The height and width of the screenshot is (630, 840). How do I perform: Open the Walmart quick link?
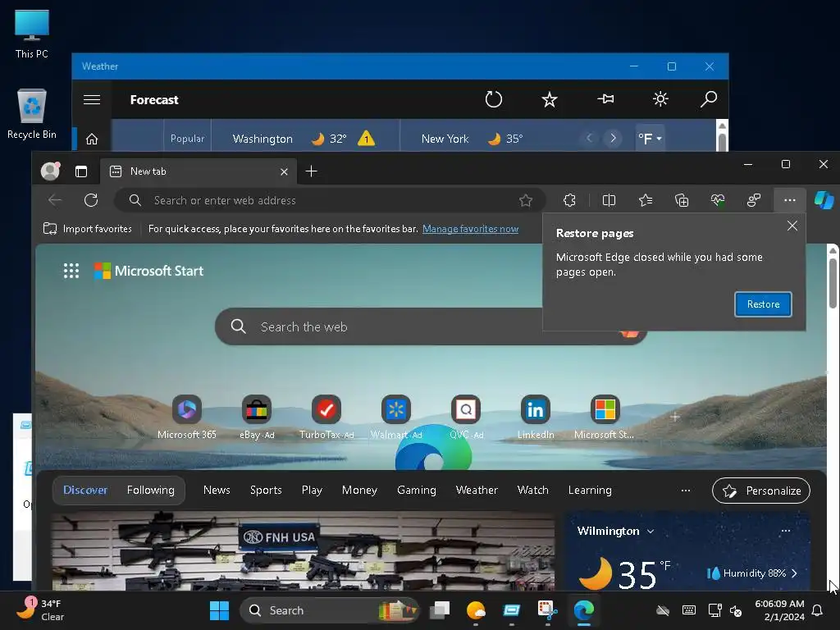396,418
